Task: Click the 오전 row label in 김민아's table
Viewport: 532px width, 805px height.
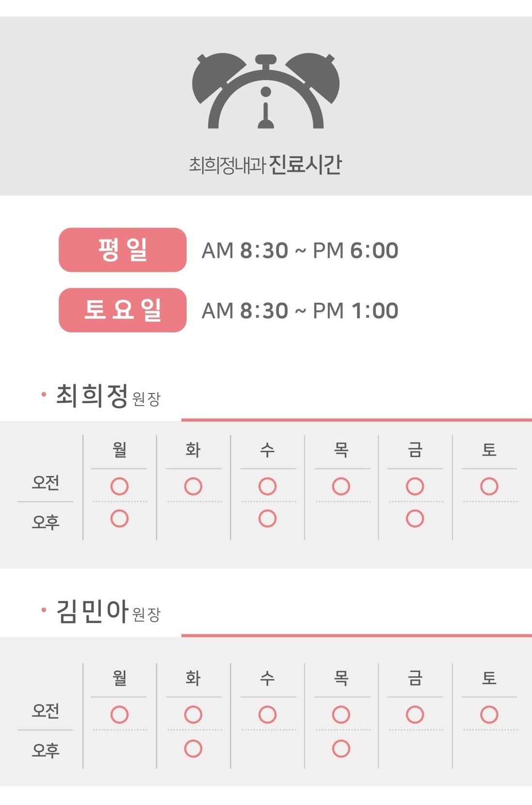Action: (x=46, y=710)
